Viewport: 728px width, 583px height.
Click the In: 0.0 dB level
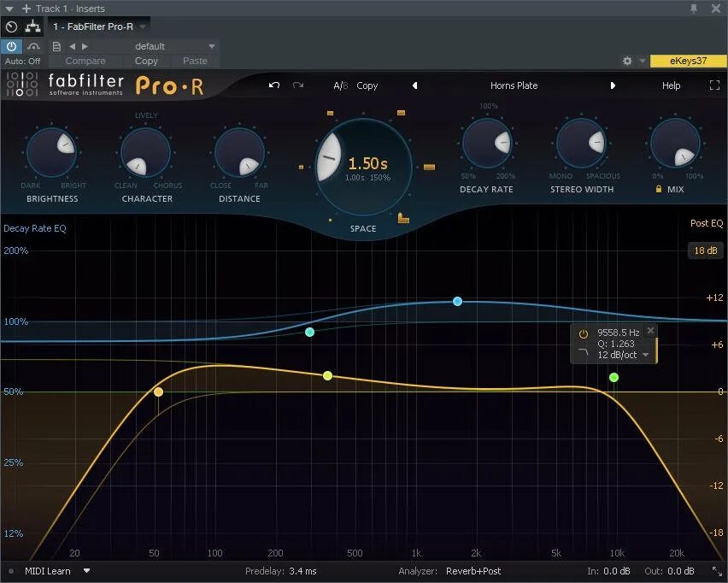point(608,571)
